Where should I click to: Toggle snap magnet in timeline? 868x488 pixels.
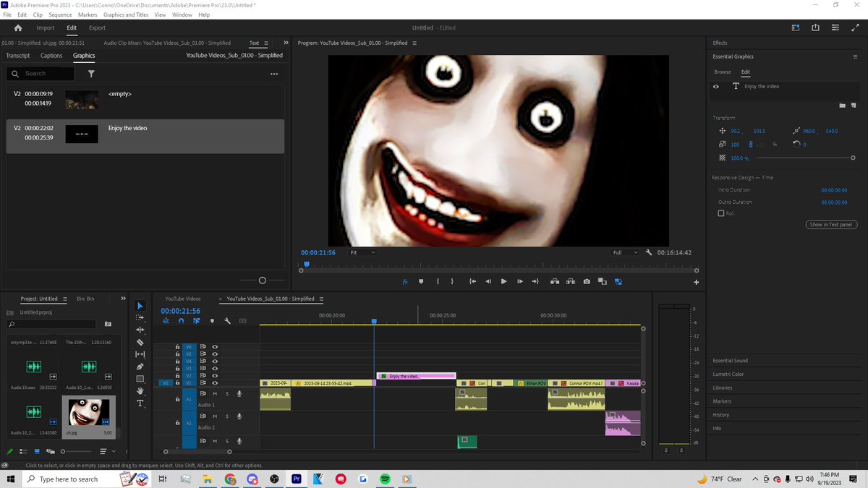[x=181, y=321]
